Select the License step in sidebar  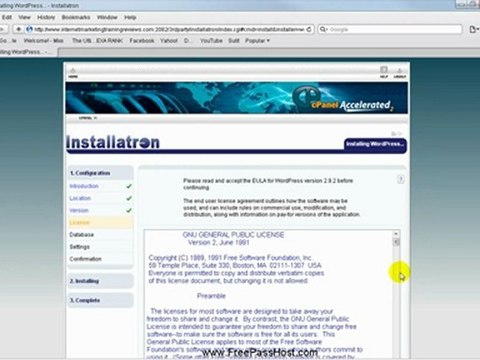[100, 222]
